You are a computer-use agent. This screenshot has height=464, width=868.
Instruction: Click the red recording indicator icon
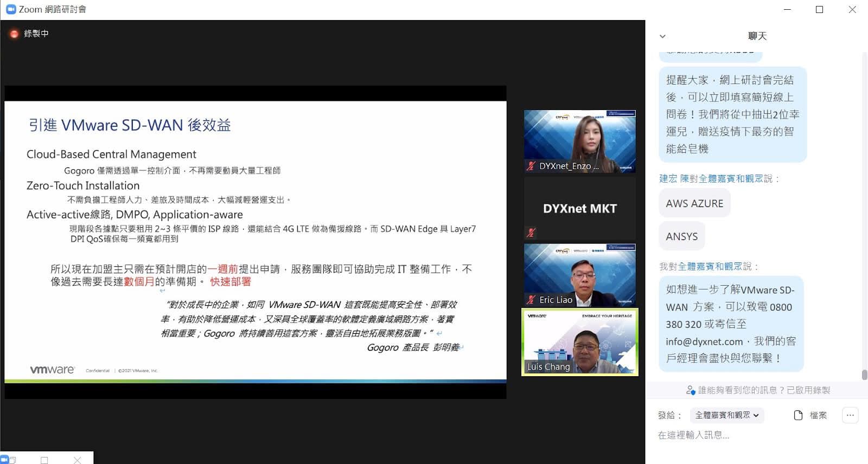(x=14, y=34)
